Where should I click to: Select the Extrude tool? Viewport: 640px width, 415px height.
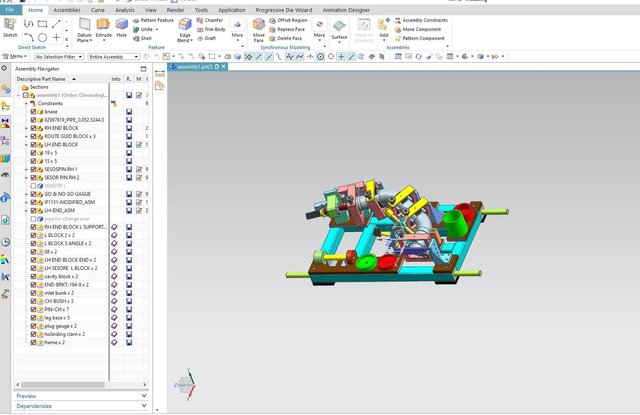[103, 29]
